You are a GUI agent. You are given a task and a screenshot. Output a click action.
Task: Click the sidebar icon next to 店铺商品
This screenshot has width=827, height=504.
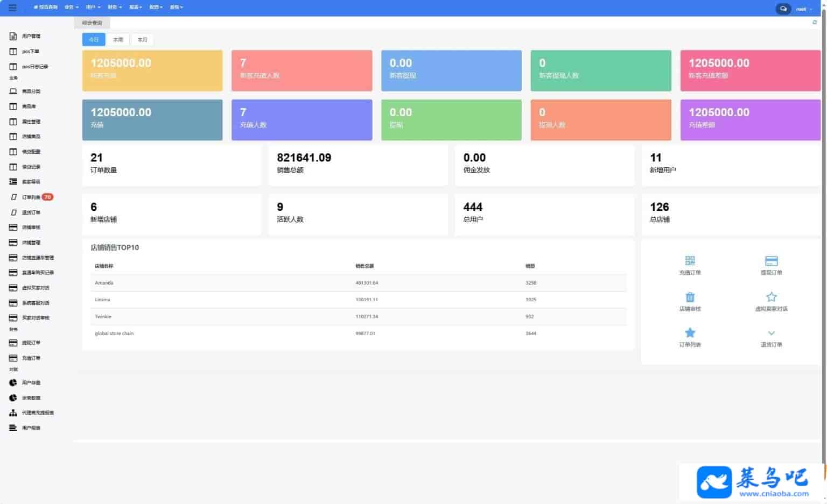click(13, 137)
